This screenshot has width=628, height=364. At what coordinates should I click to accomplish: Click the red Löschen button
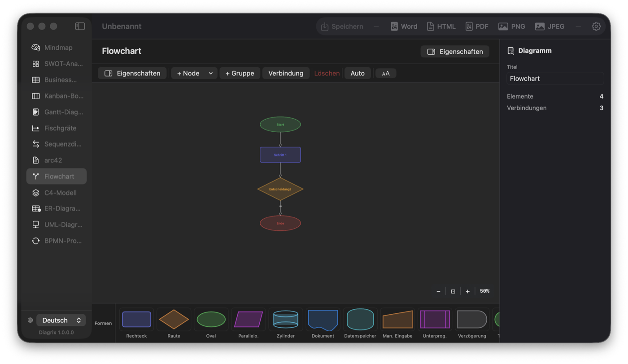pos(327,73)
